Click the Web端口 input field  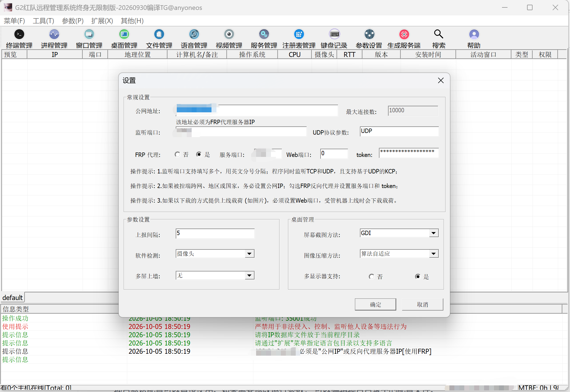tap(334, 154)
